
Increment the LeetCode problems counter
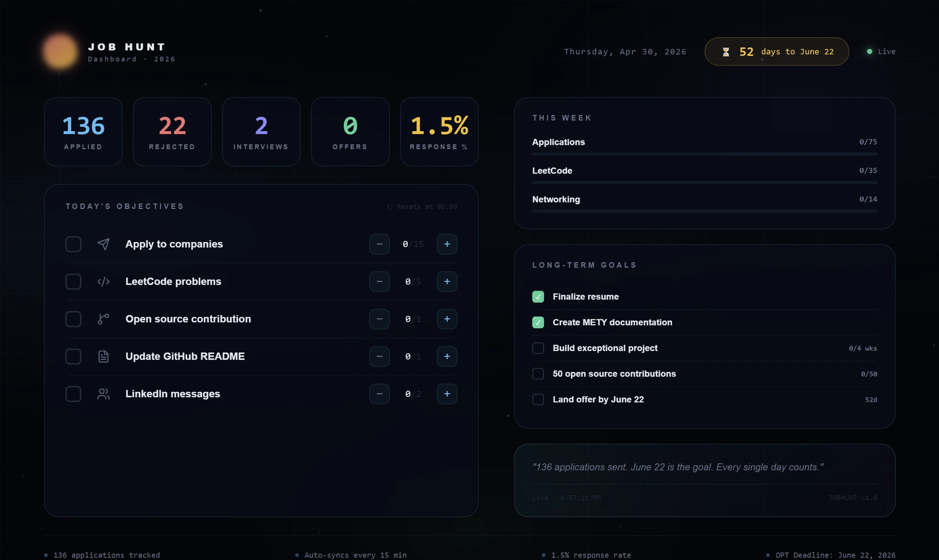447,282
